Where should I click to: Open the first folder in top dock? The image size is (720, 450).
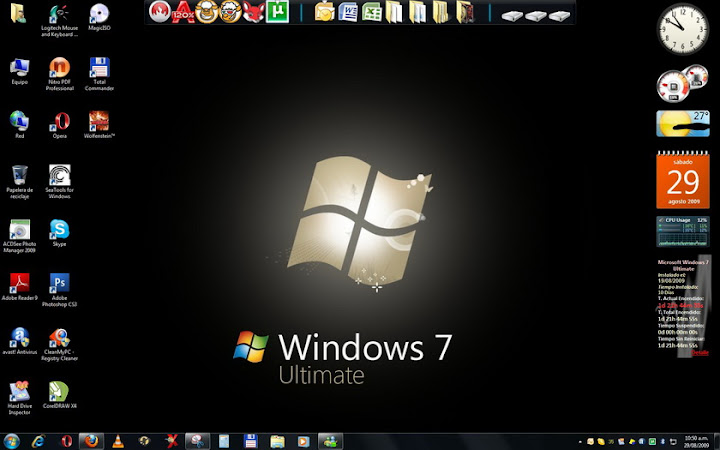tap(394, 12)
